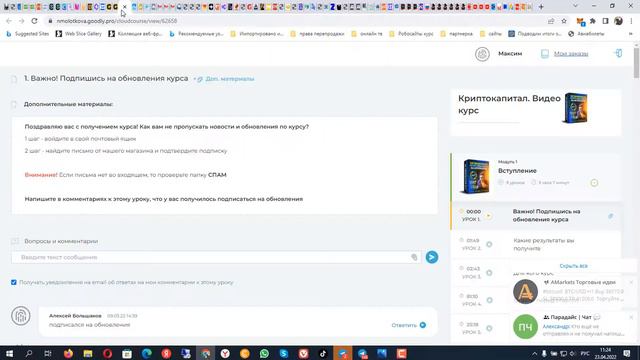
Task: Open the Вступление module box image
Action: tap(475, 176)
